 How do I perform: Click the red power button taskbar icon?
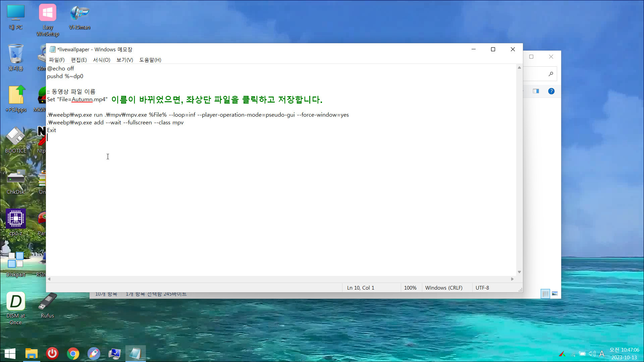point(52,353)
